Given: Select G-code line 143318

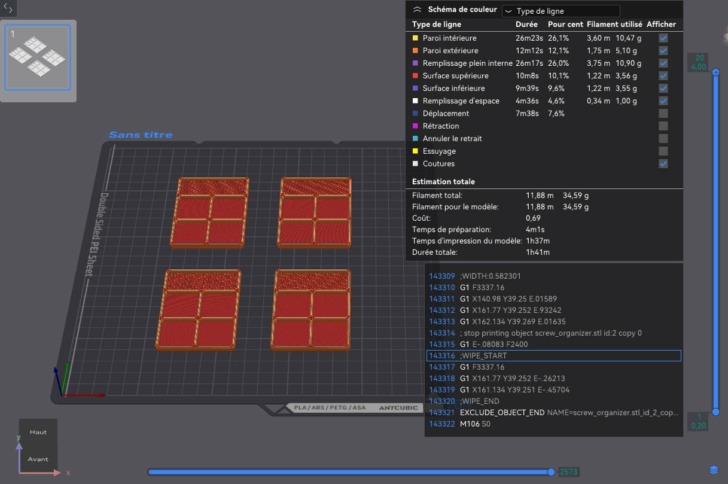Looking at the screenshot, I should coord(553,379).
